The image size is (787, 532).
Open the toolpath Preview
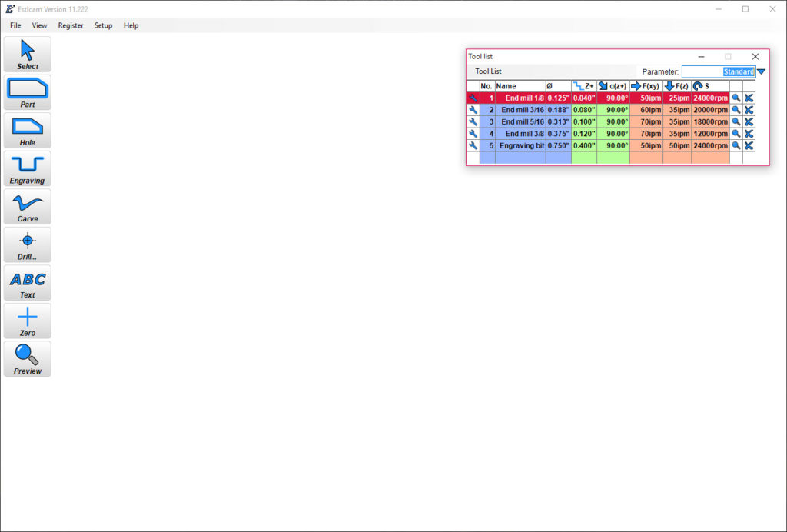tap(27, 359)
